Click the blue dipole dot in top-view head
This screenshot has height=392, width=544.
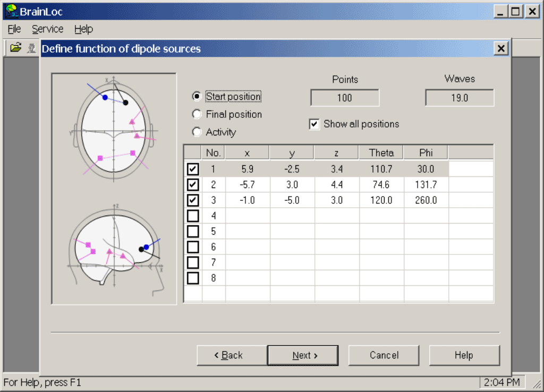(105, 98)
